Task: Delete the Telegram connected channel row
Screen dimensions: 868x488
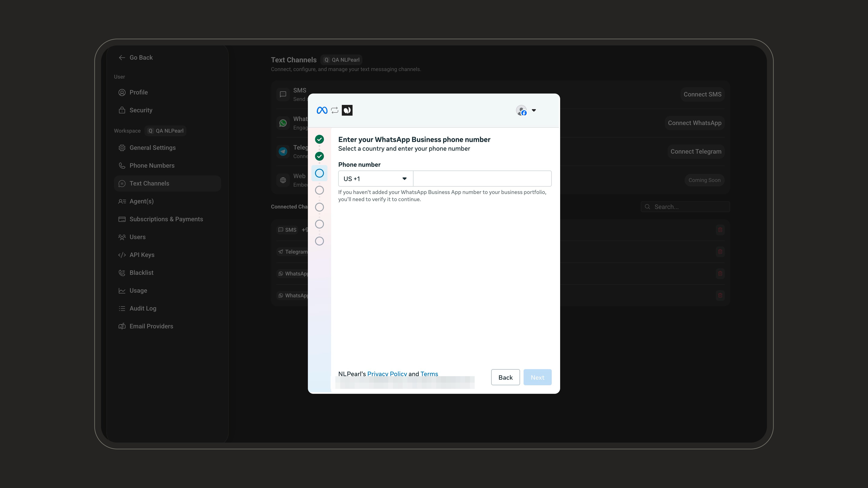Action: [x=720, y=252]
